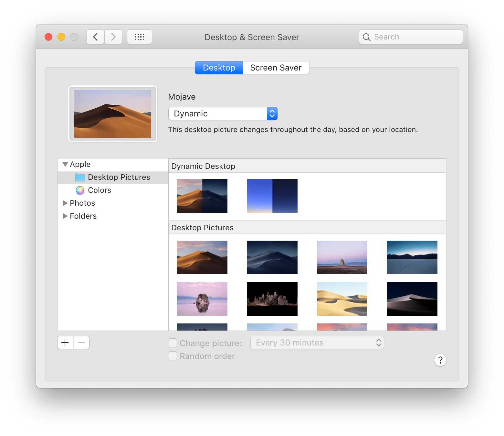
Task: Click the minus remove folder button
Action: click(x=81, y=343)
